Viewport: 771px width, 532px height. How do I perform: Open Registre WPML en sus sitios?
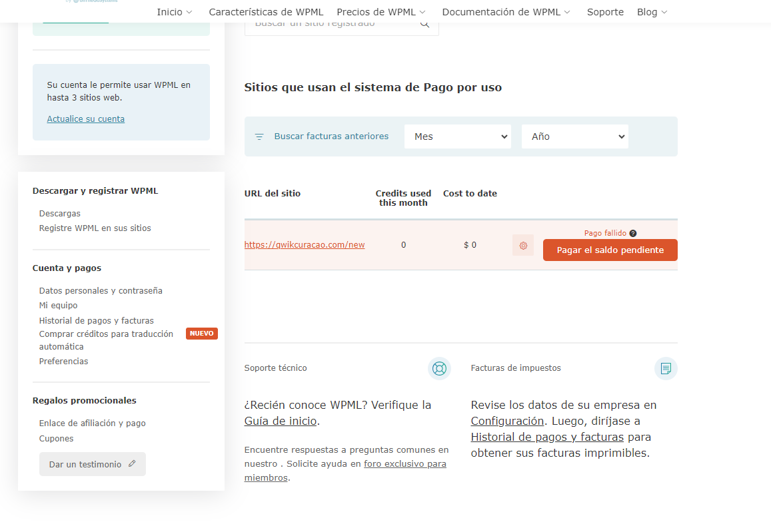pyautogui.click(x=95, y=228)
